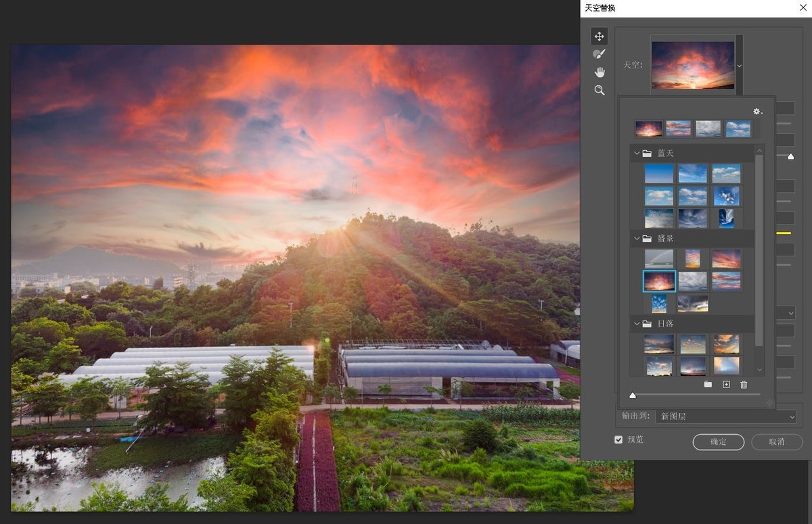Collapse the 日落 folder group
This screenshot has height=524, width=812.
coord(637,324)
